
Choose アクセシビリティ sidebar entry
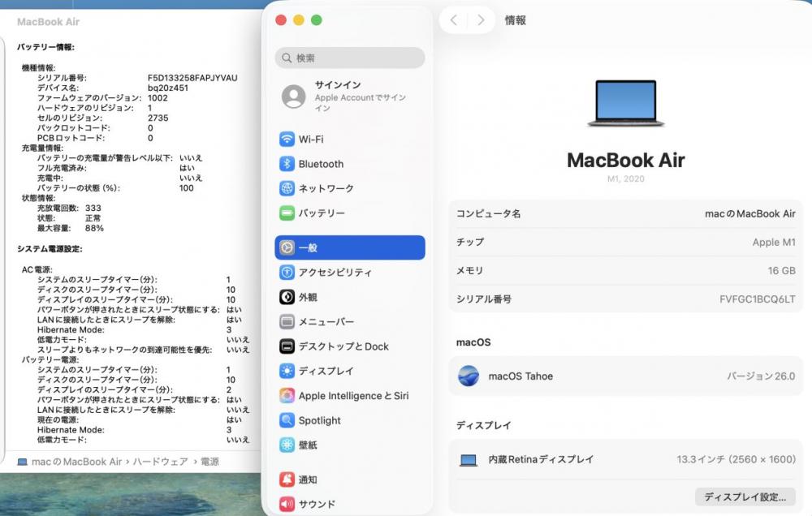[x=350, y=273]
